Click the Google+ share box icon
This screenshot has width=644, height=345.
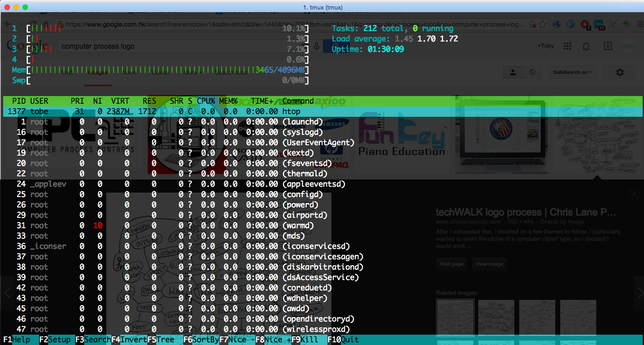pyautogui.click(x=608, y=46)
